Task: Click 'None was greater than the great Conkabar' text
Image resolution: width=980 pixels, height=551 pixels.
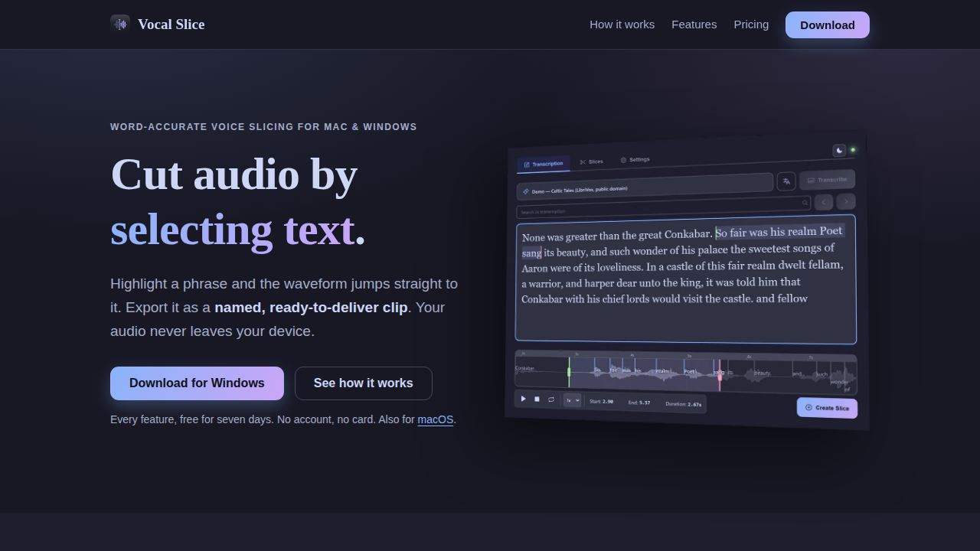Action: pos(617,236)
